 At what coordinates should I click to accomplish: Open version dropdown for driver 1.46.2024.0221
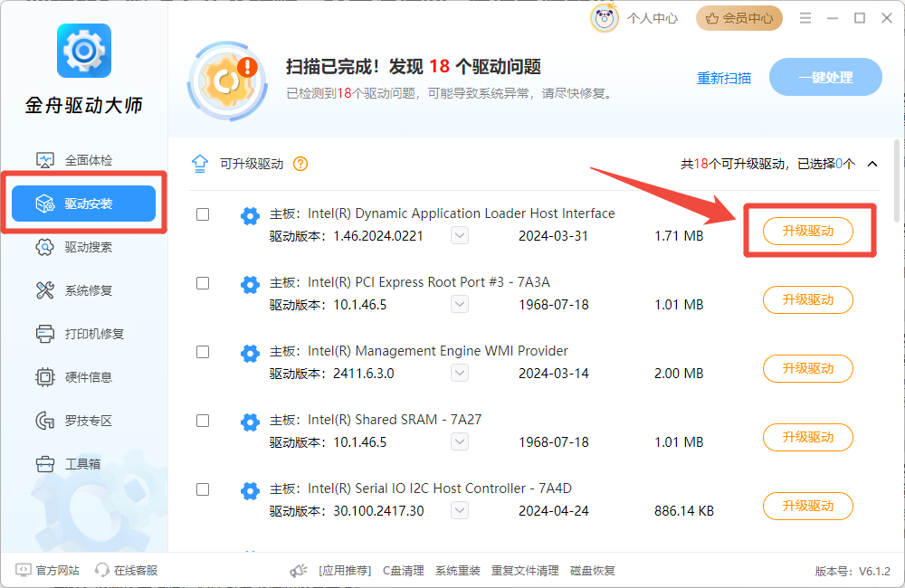pos(460,235)
